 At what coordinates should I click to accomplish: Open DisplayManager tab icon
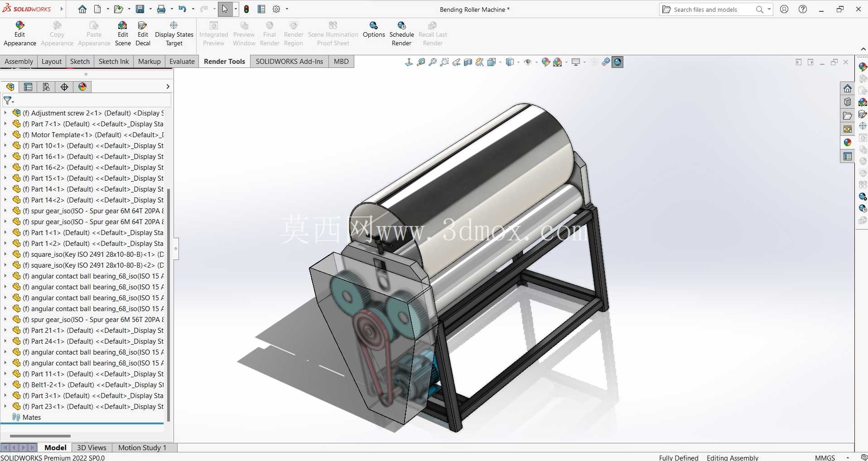(82, 87)
